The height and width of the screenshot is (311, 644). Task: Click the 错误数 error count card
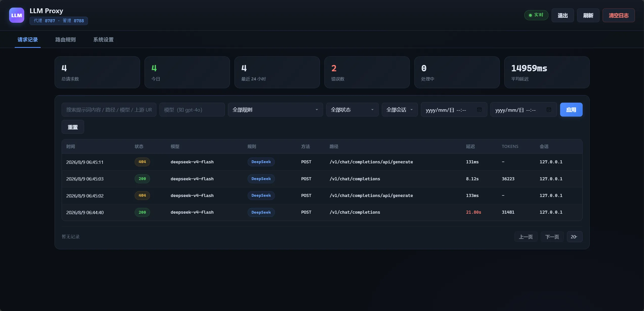(367, 72)
